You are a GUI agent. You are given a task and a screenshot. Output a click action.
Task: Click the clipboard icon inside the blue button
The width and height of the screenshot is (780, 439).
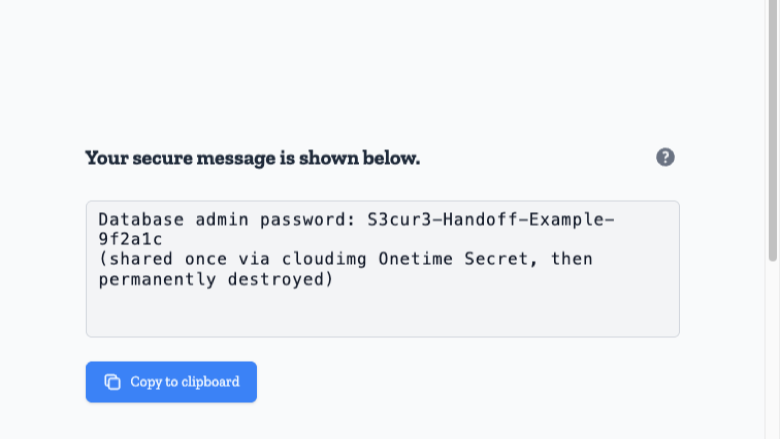pyautogui.click(x=112, y=382)
